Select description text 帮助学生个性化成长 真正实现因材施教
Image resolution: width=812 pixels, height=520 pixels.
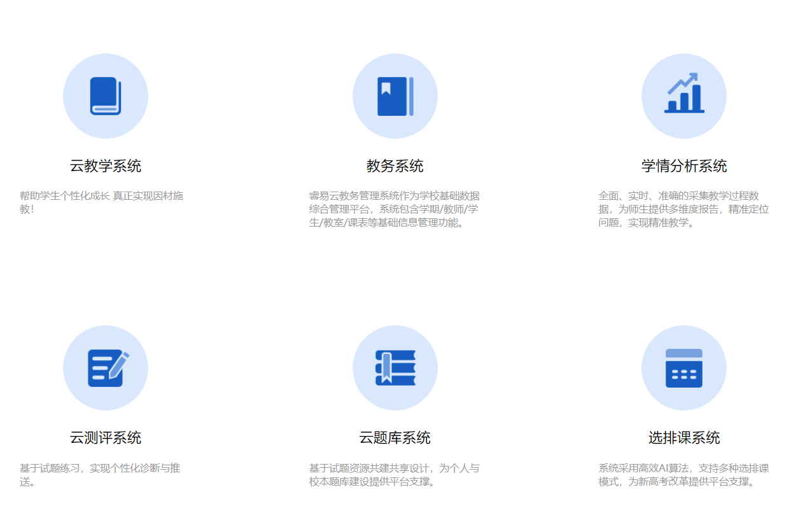[102, 202]
